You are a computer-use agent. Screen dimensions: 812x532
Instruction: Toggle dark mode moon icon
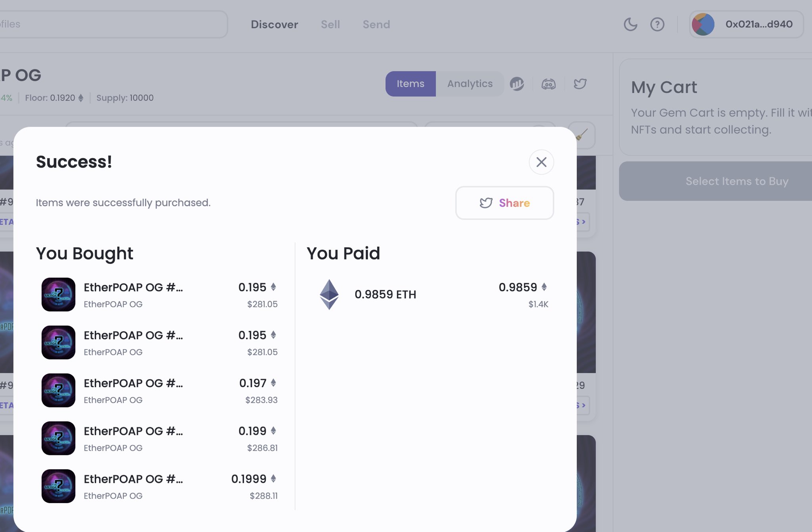(x=630, y=25)
